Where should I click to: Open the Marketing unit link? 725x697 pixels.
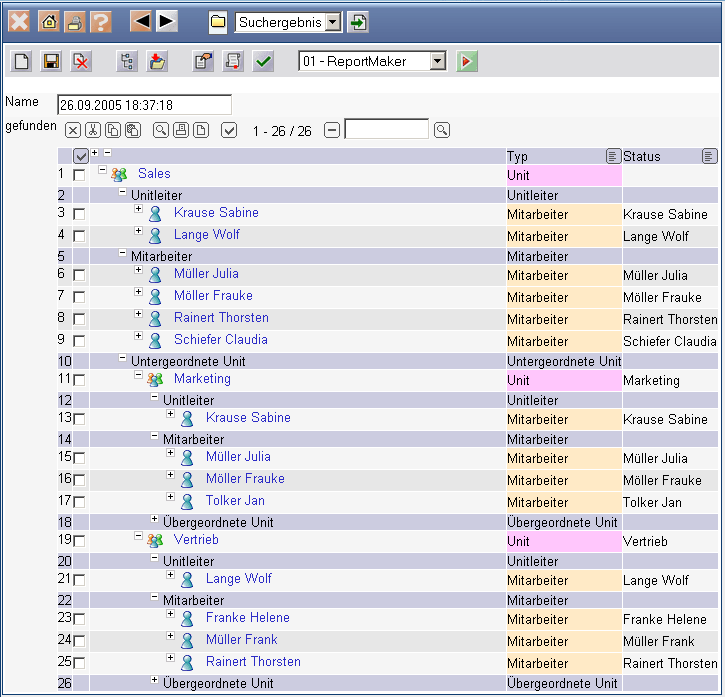(x=202, y=379)
